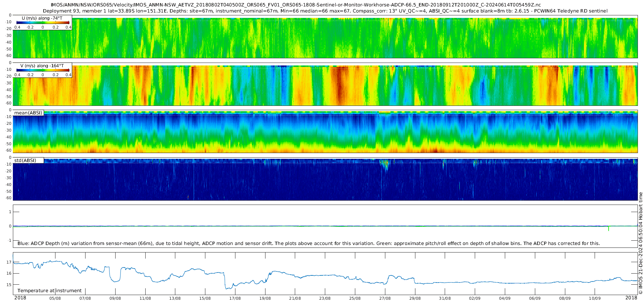
Task: Select the 10/09 date tick label
Action: pyautogui.click(x=595, y=298)
